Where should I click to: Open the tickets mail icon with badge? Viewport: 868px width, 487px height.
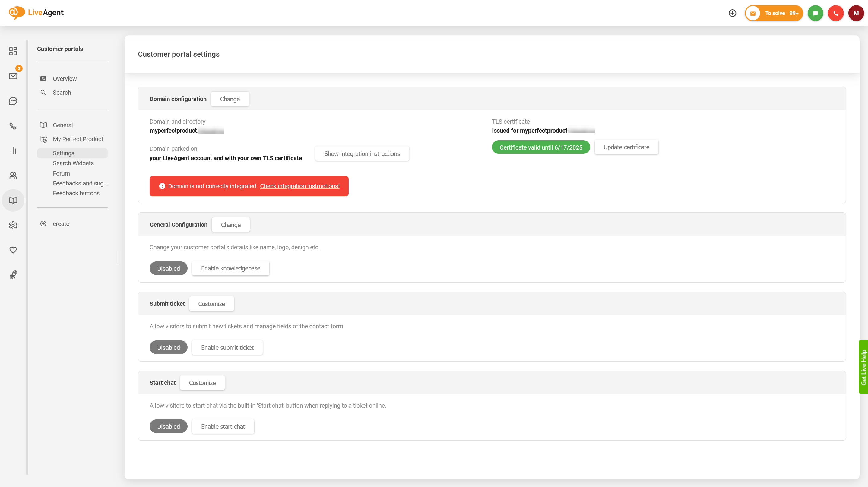click(x=13, y=76)
